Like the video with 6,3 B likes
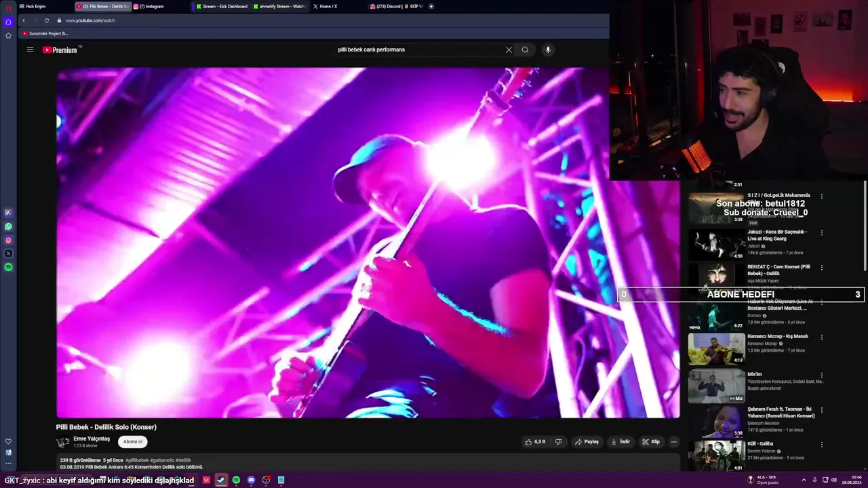 point(535,442)
